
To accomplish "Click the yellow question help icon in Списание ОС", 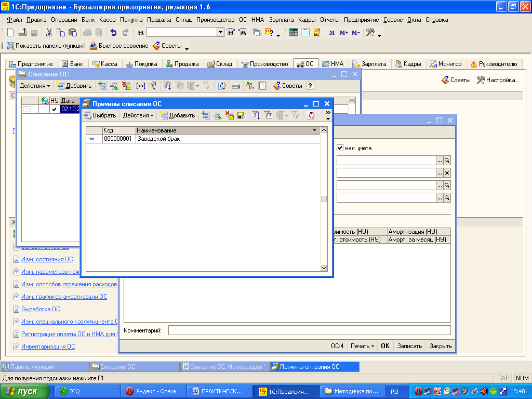I will tap(310, 86).
